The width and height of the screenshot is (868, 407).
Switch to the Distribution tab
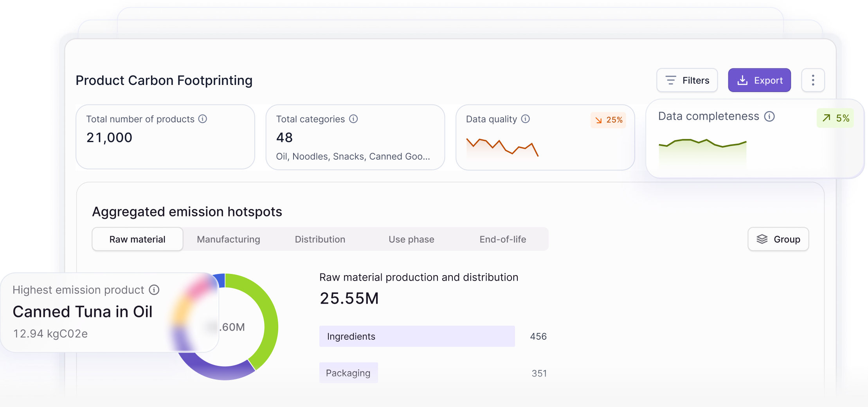click(x=320, y=239)
